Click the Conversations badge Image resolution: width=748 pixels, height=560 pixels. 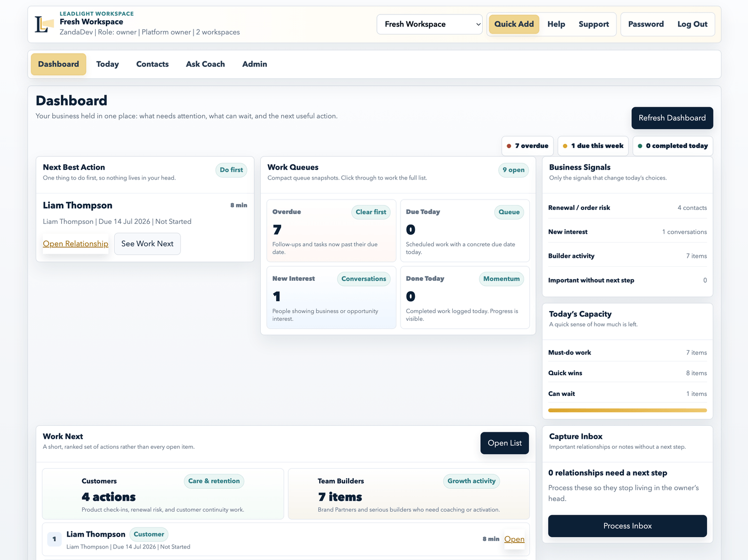[364, 279]
